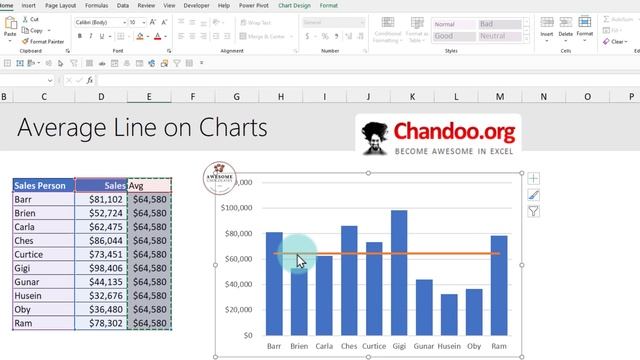Viewport: 640px width, 360px height.
Task: Click the Insert Function fx icon
Action: point(90,80)
